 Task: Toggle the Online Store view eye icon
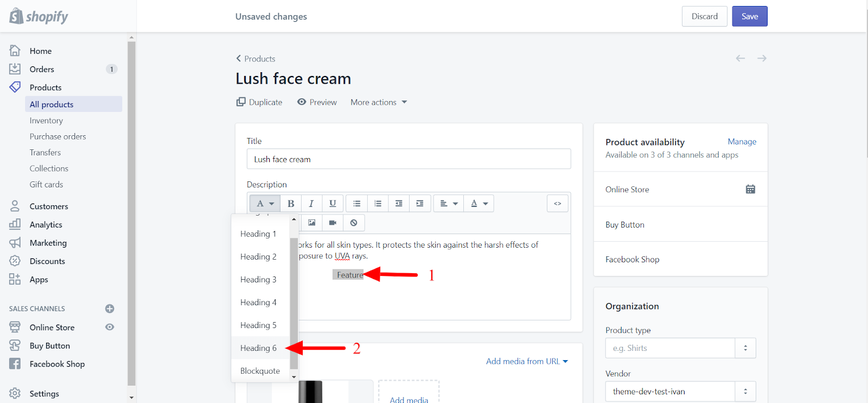(x=110, y=327)
